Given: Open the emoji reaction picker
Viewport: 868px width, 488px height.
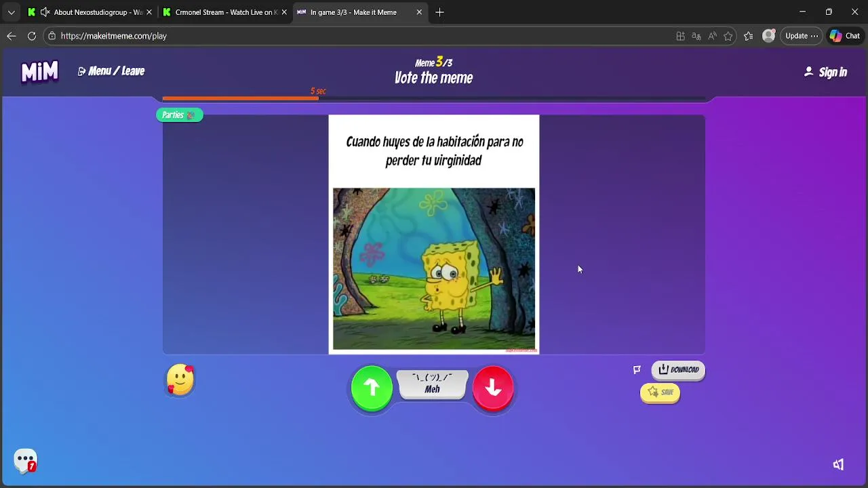Looking at the screenshot, I should pyautogui.click(x=180, y=380).
